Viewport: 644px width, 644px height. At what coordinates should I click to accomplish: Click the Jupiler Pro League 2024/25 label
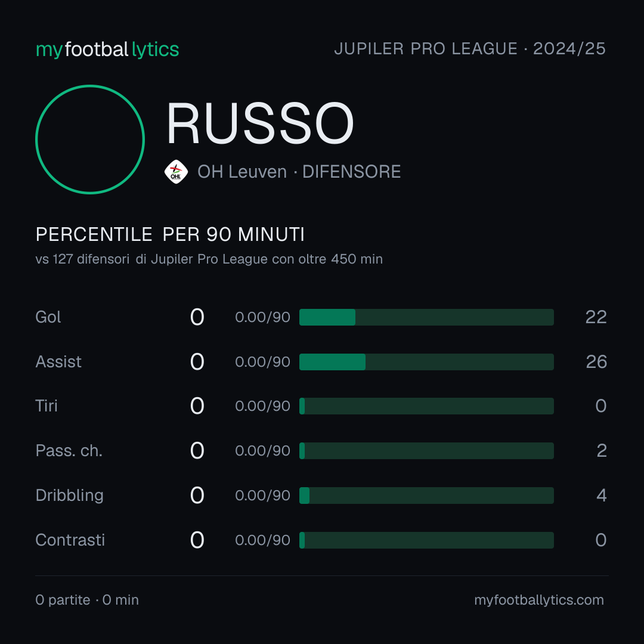click(x=470, y=49)
